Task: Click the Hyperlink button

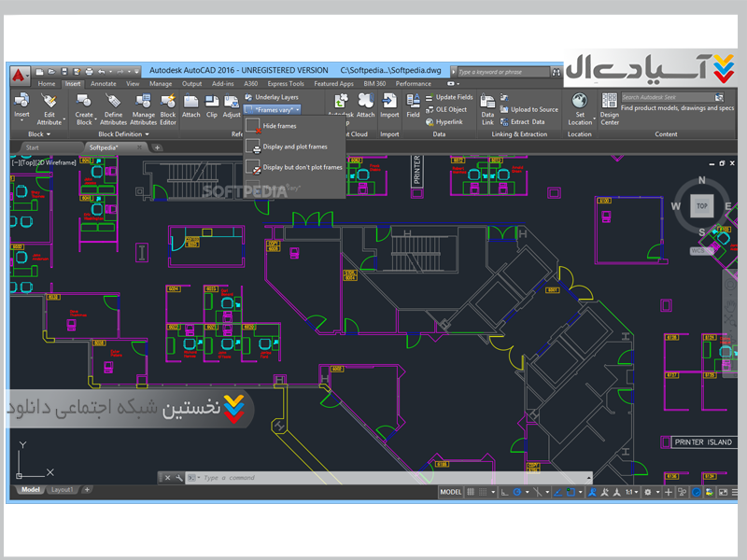Action: pos(448,121)
